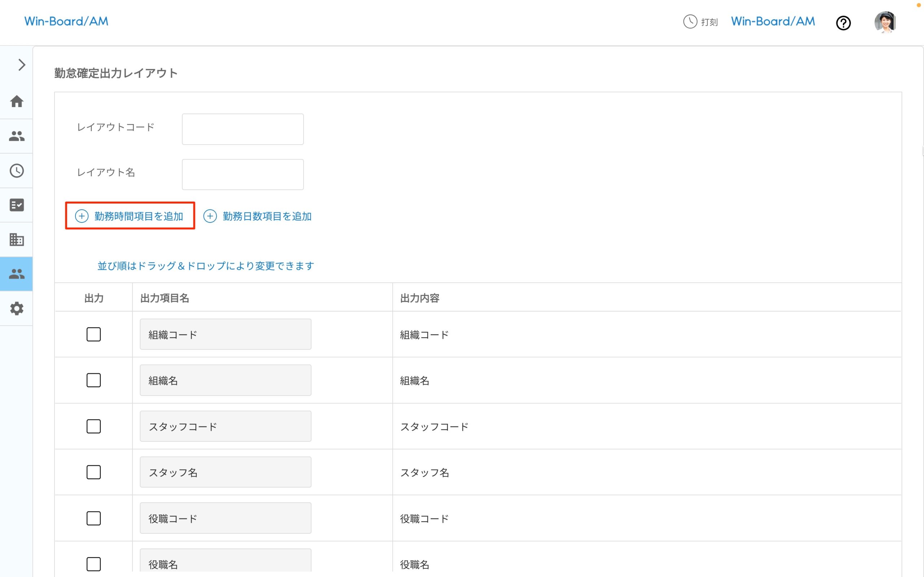
Task: Click inside the レイアウトコード input field
Action: coord(243,129)
